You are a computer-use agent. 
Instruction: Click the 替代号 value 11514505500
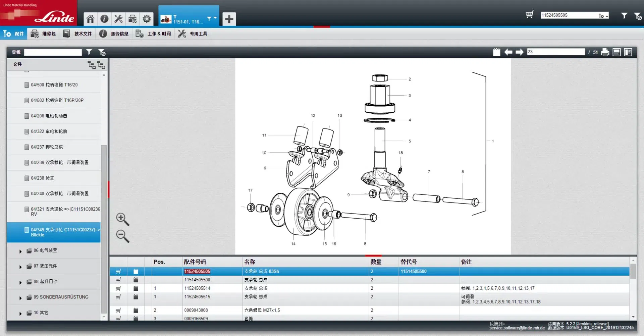point(414,271)
